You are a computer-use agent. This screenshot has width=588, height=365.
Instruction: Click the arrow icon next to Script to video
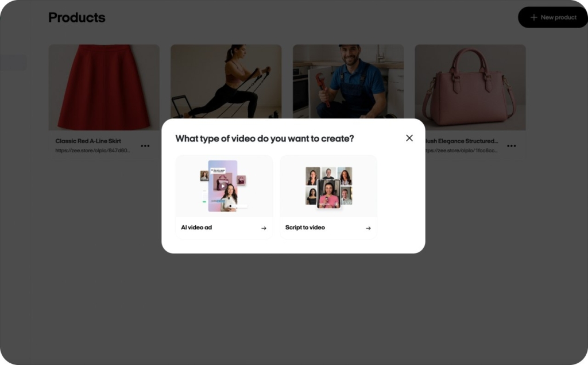coord(367,228)
